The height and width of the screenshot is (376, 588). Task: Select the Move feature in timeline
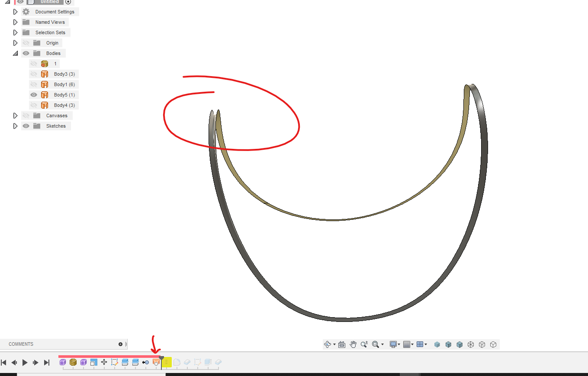pyautogui.click(x=104, y=362)
